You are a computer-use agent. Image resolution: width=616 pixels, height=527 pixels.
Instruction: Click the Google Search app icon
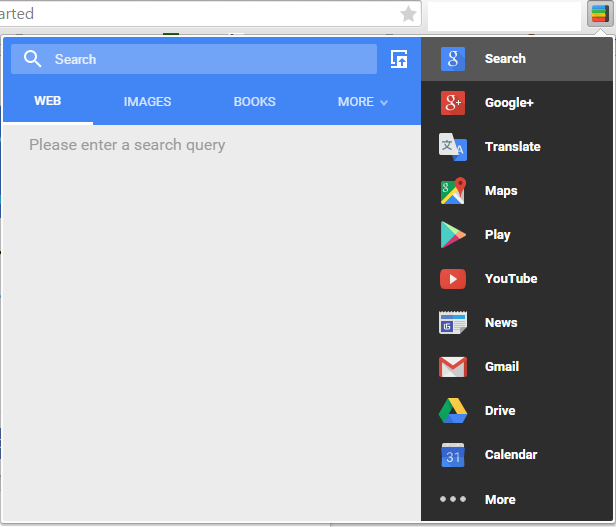453,59
